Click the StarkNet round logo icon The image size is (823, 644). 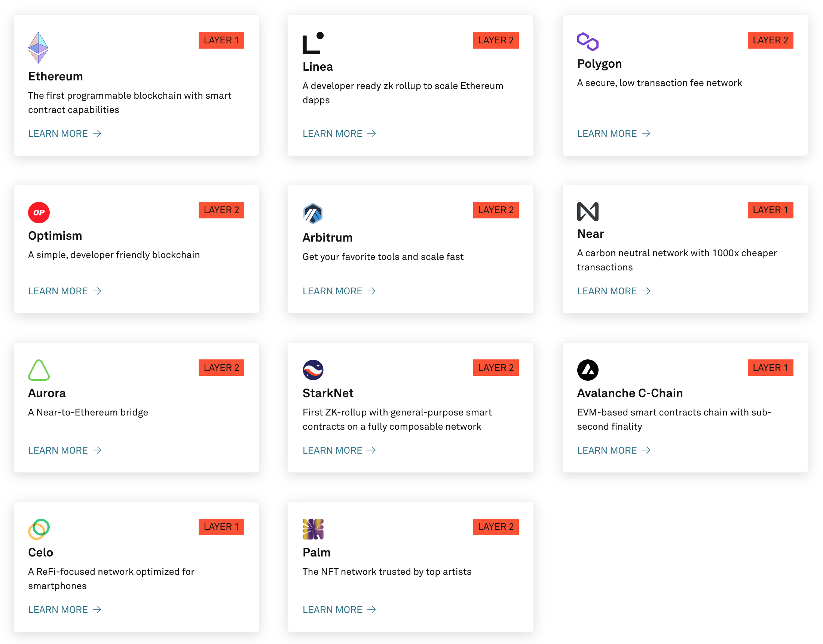[313, 370]
